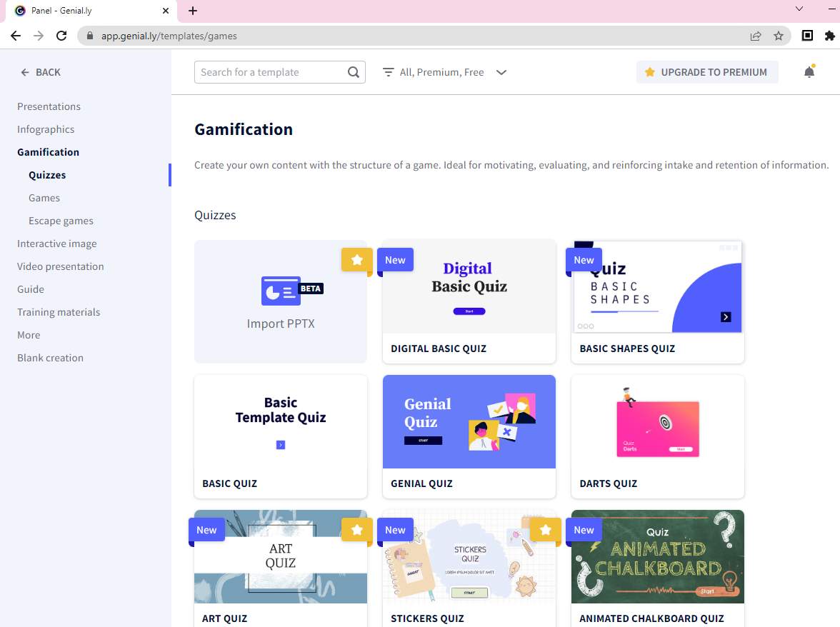Open the notifications bell

[809, 72]
